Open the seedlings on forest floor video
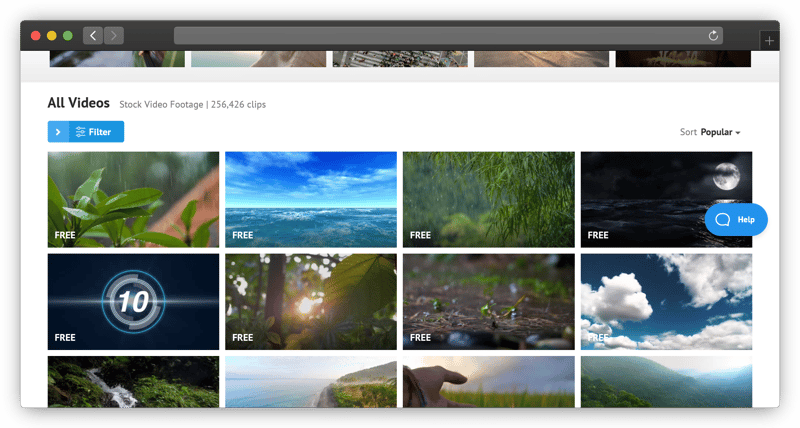Viewport: 800px width, 428px height. click(x=488, y=301)
